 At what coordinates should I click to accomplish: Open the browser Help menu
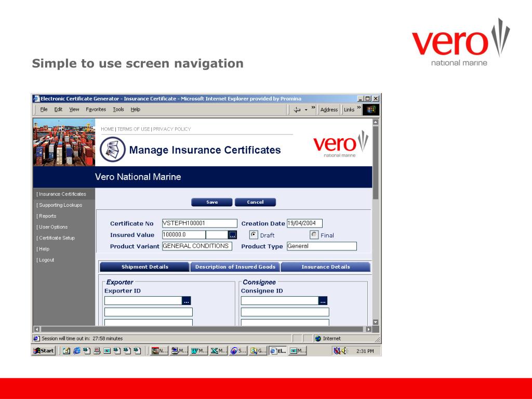click(136, 109)
